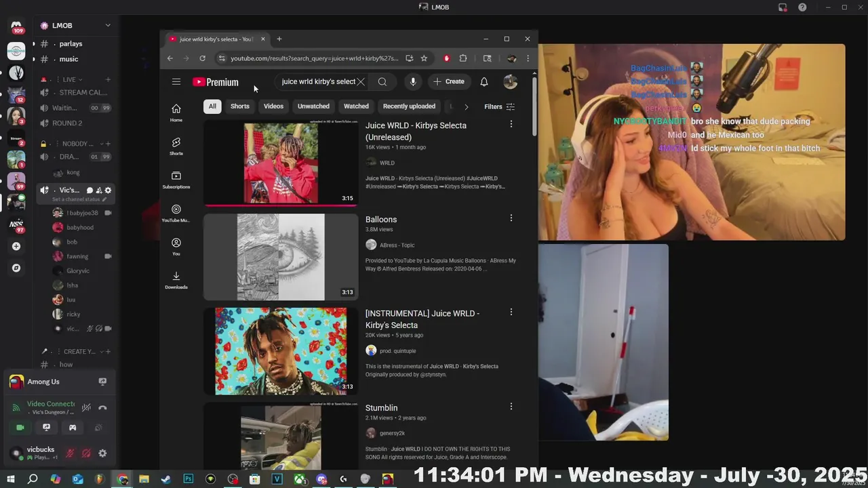Add a Discord server with plus button
Screen dimensions: 868x488
[x=16, y=247]
